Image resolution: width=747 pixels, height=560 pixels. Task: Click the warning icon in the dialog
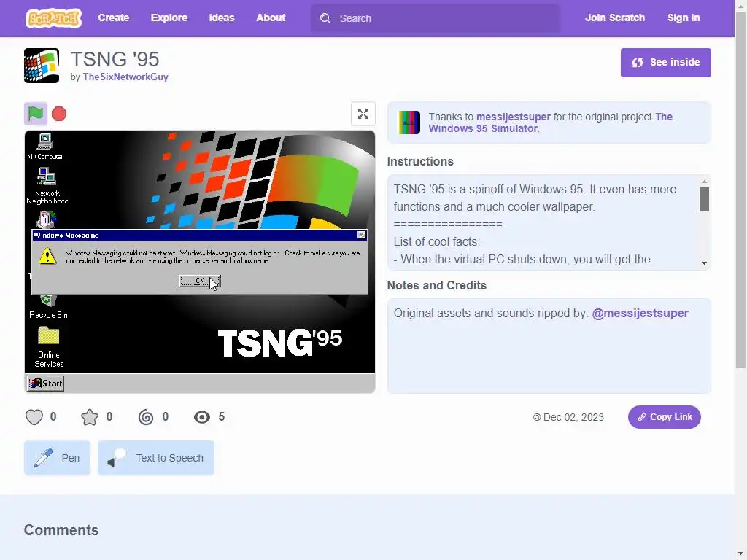point(47,256)
